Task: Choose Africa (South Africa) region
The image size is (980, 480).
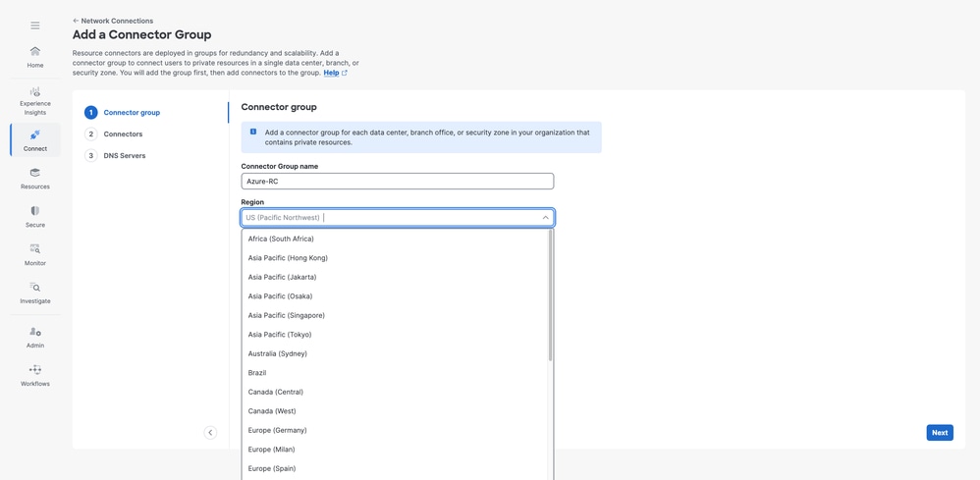Action: tap(395, 239)
